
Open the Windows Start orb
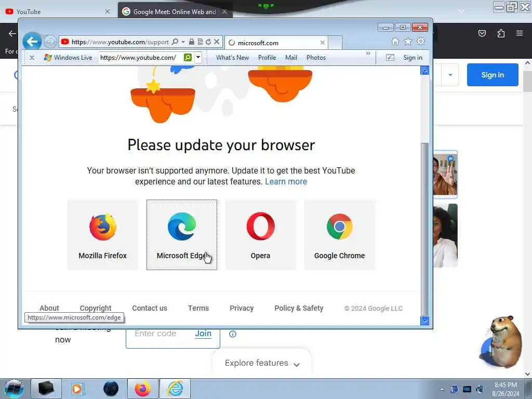pyautogui.click(x=14, y=389)
